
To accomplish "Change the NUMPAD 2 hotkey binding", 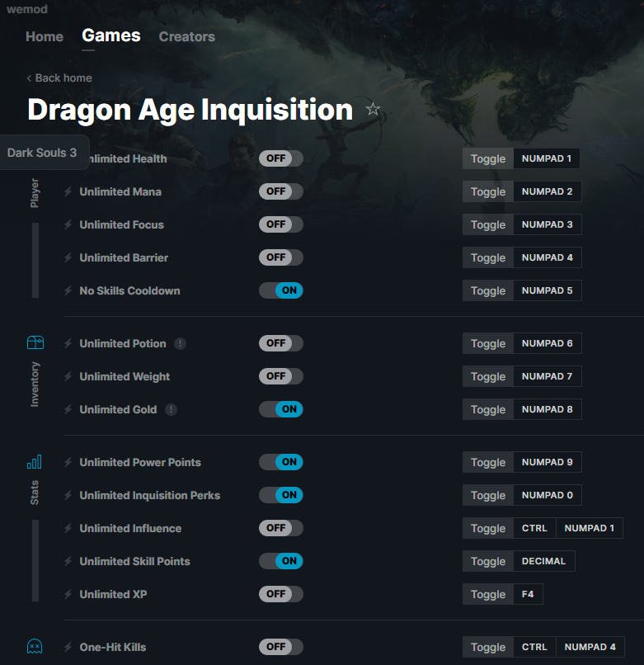I will (548, 191).
